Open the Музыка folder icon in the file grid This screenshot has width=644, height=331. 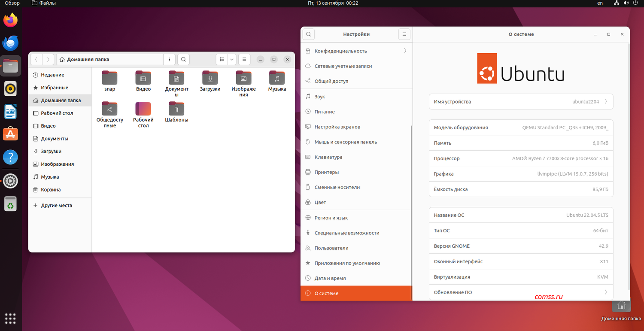point(277,78)
